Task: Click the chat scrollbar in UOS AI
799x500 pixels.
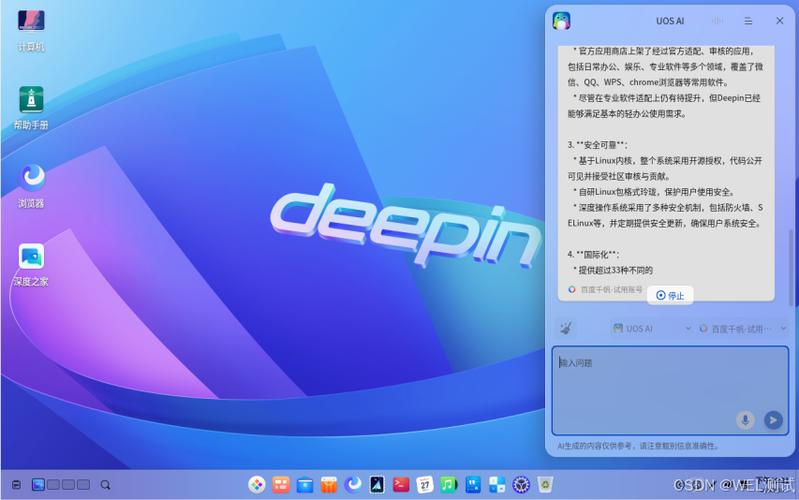Action: pyautogui.click(x=790, y=267)
